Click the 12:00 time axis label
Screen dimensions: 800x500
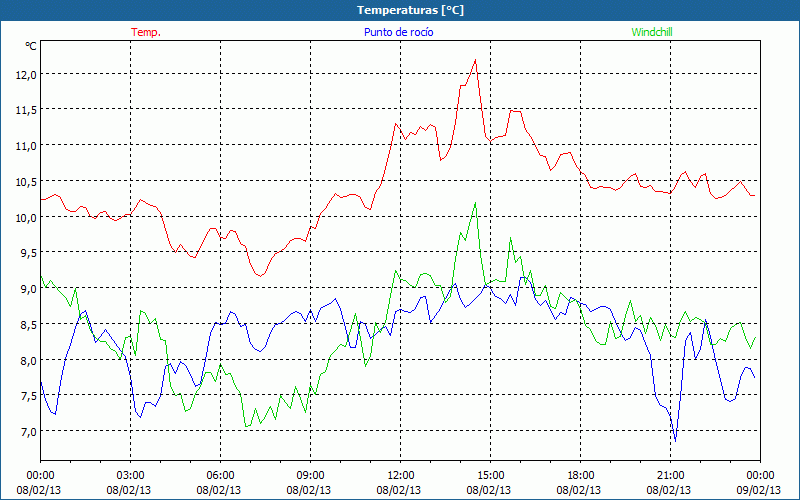pos(401,476)
